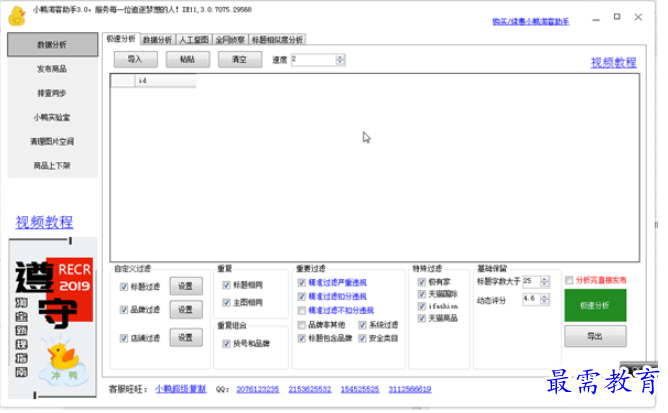Start analysis with the green 极速分析 button
This screenshot has height=413, width=668.
[x=596, y=306]
